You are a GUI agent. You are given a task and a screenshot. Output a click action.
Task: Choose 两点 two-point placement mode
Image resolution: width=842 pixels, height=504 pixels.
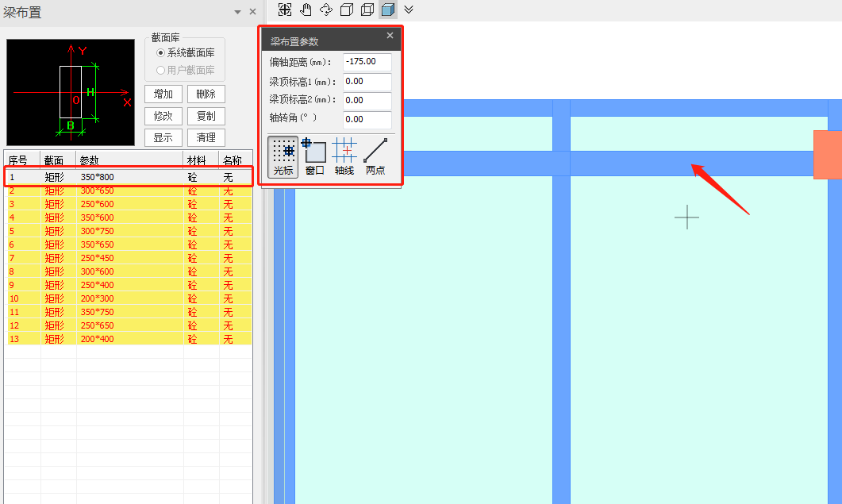click(375, 156)
